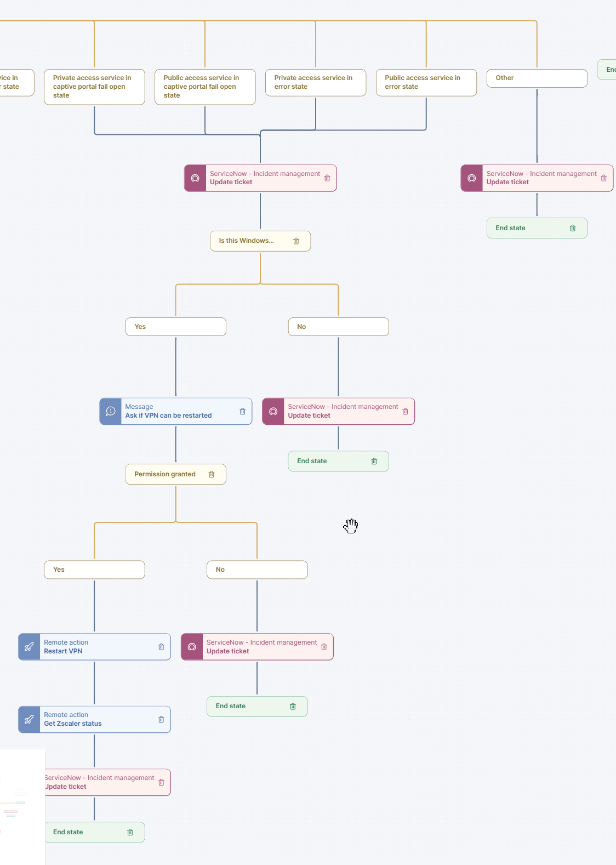Click the flow overview minimap in bottom left

coord(22,806)
